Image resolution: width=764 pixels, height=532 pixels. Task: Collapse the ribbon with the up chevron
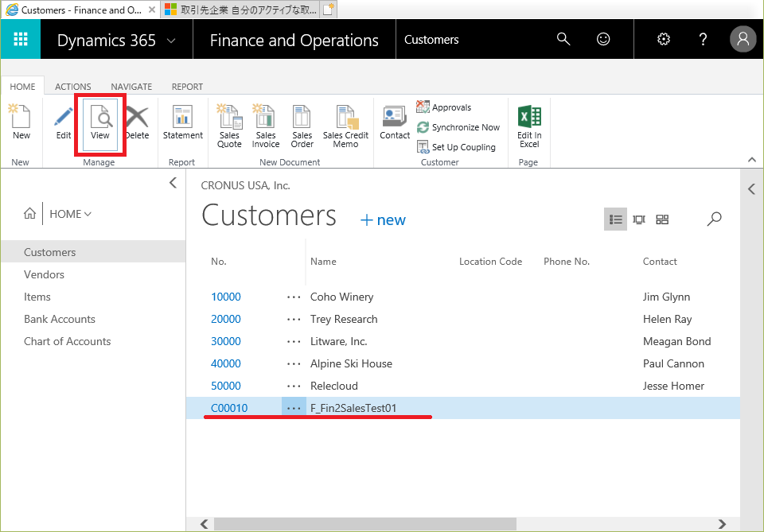(752, 160)
